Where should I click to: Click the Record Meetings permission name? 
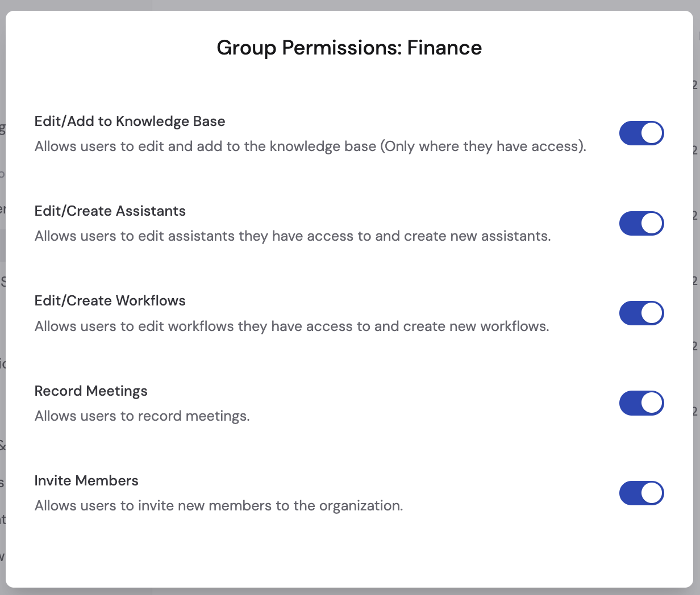pyautogui.click(x=90, y=391)
